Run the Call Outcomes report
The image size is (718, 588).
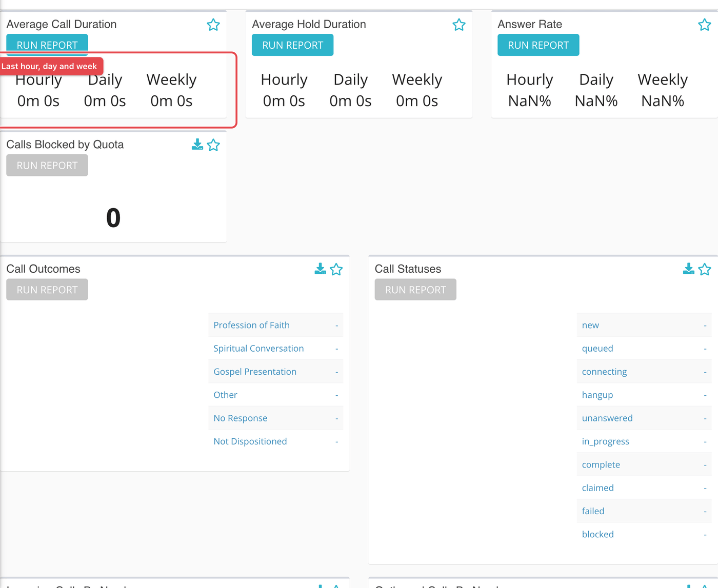47,290
